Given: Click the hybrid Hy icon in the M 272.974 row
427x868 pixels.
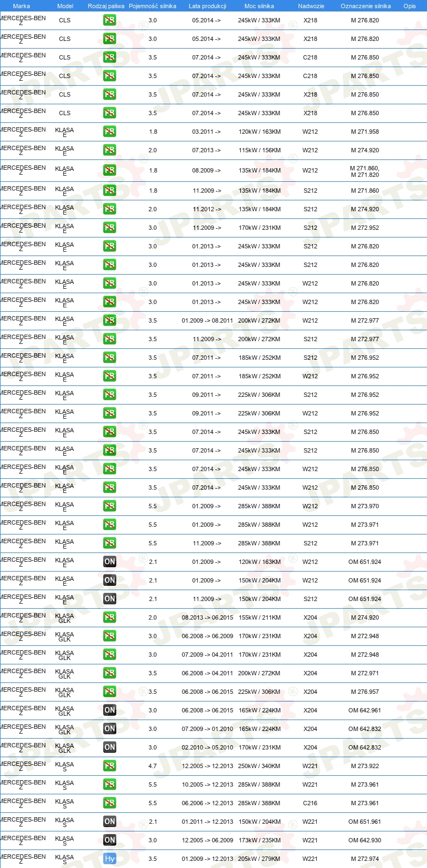Looking at the screenshot, I should (110, 859).
